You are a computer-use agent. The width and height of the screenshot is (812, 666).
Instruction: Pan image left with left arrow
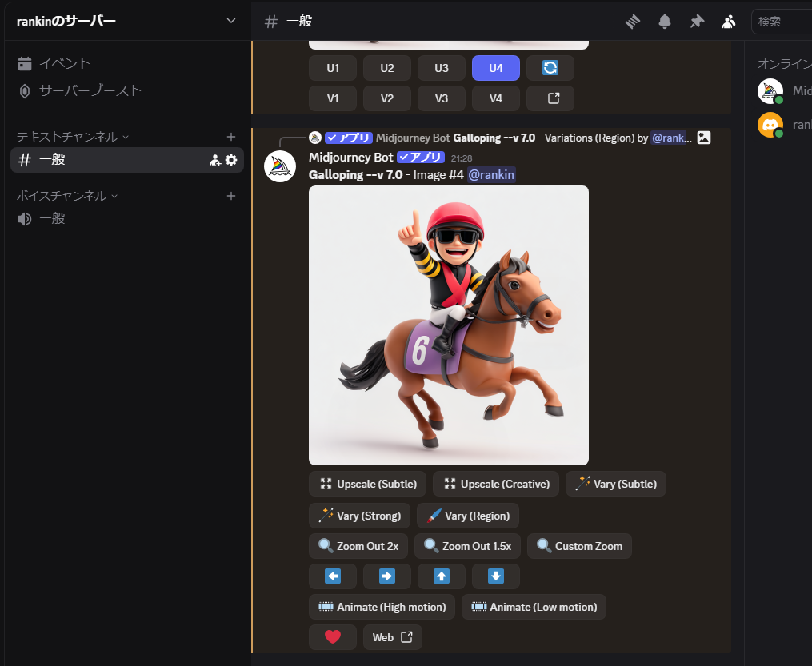click(333, 576)
